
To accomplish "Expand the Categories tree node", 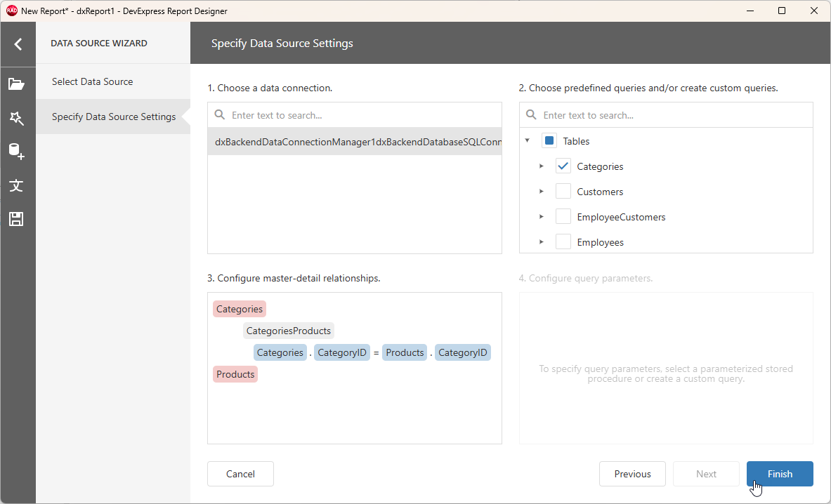I will (541, 166).
